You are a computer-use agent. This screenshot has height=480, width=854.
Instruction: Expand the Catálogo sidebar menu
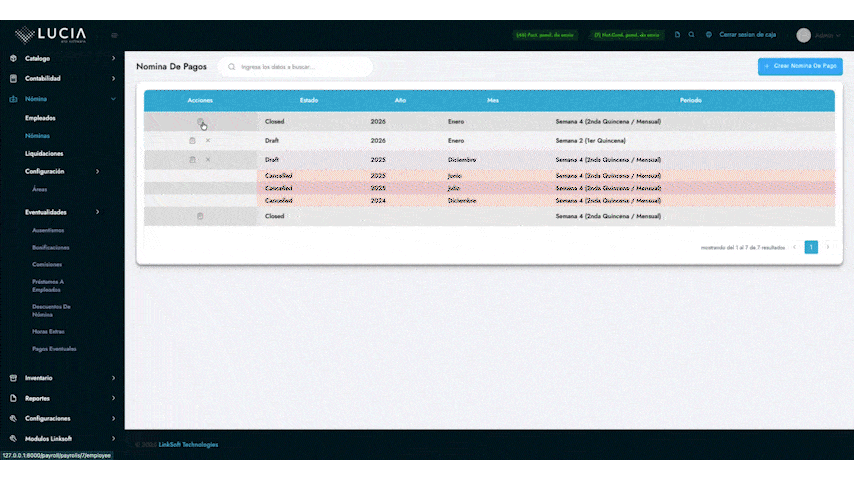coord(62,58)
